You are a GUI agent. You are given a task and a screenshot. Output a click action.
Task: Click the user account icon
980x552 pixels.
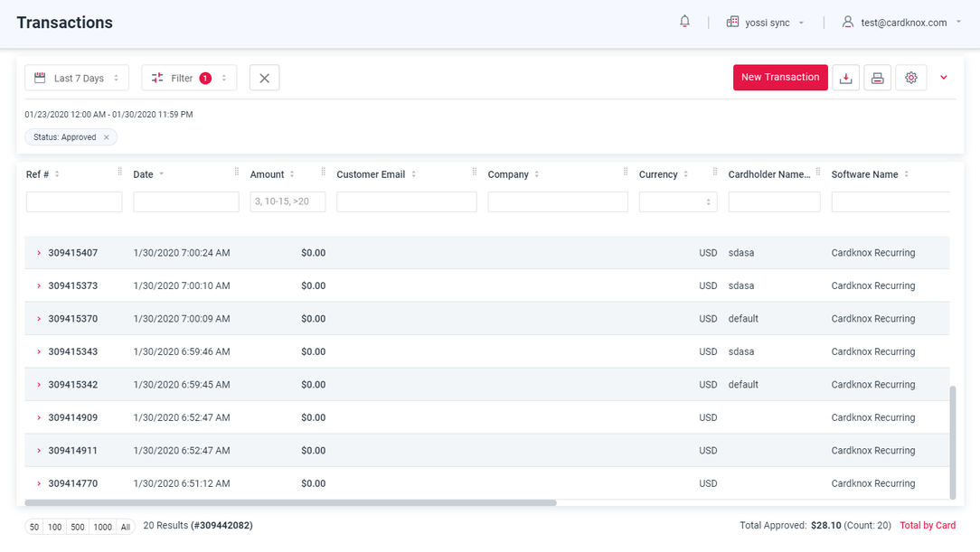coord(847,22)
